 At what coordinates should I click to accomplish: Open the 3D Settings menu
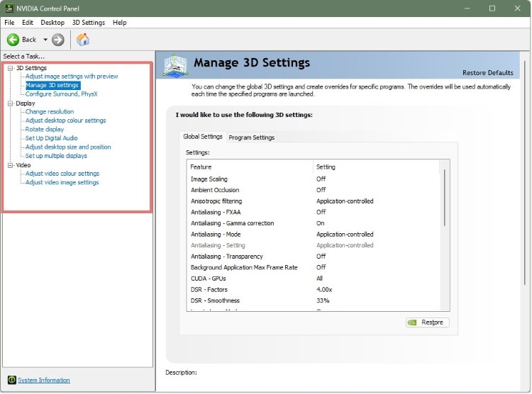click(x=89, y=23)
